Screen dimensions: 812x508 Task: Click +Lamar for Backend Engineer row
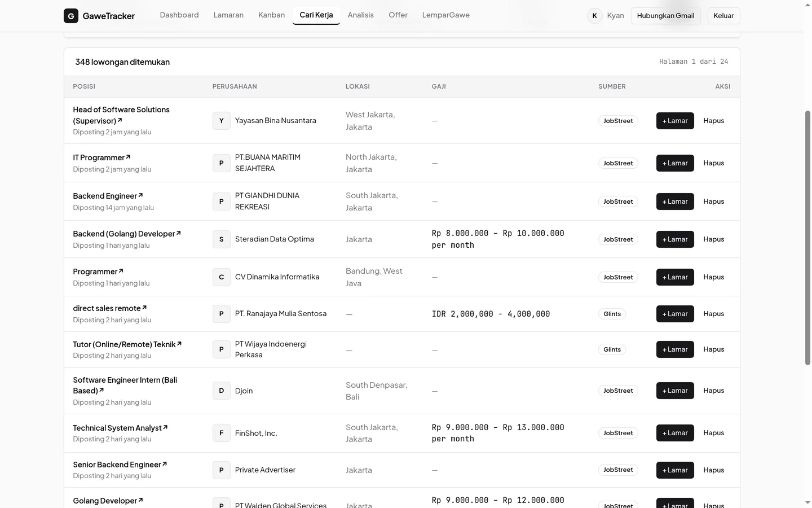click(x=675, y=202)
